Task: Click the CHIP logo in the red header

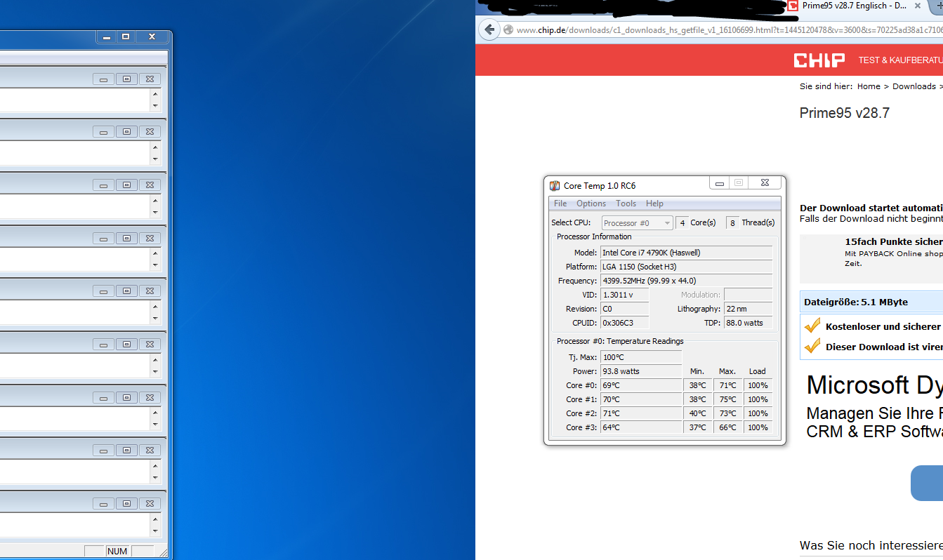Action: [819, 60]
